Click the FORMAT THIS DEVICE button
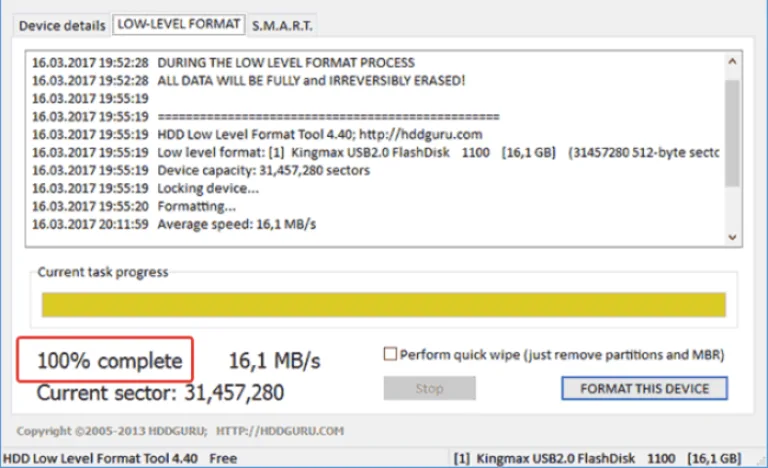Image resolution: width=768 pixels, height=468 pixels. click(645, 389)
